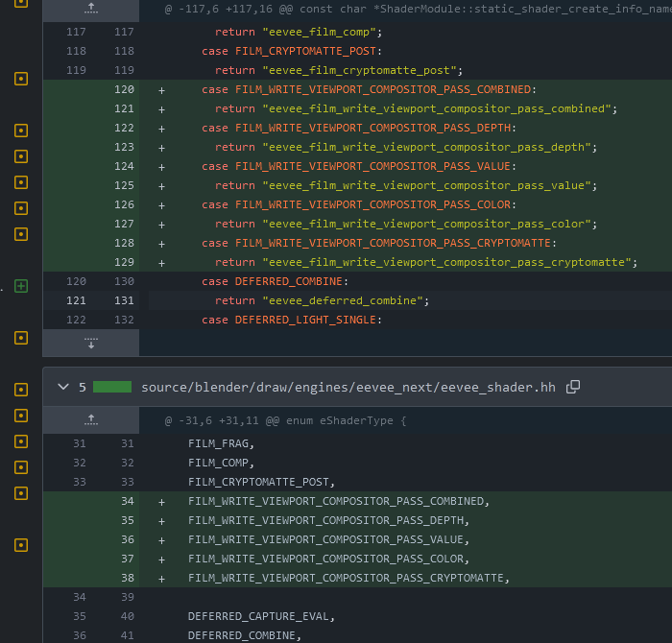Click return "eevee_film_write_viewport_compositor_pass_combined" line
This screenshot has width=672, height=643.
(416, 108)
